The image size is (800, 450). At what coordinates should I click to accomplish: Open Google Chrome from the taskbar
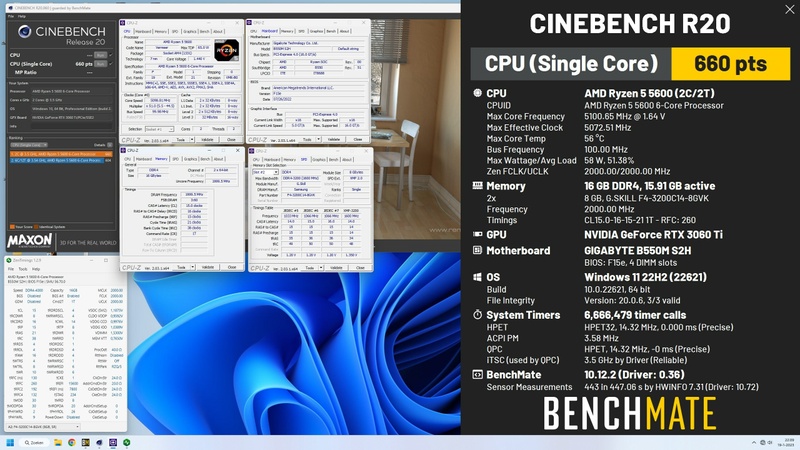coord(71,442)
